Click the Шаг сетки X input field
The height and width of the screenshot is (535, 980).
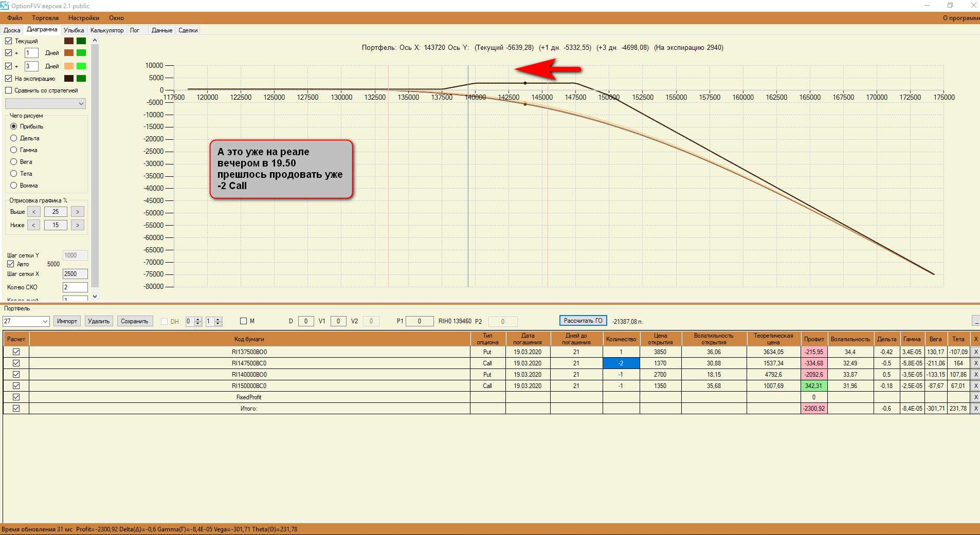coord(75,274)
